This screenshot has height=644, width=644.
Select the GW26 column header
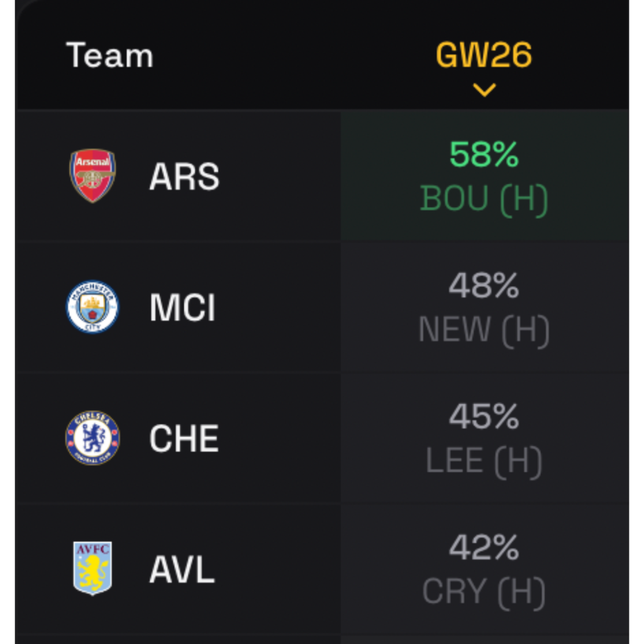pyautogui.click(x=484, y=55)
